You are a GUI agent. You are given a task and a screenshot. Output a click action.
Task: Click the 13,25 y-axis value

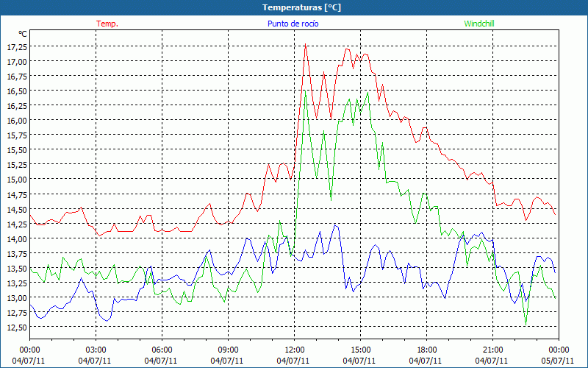coord(17,283)
